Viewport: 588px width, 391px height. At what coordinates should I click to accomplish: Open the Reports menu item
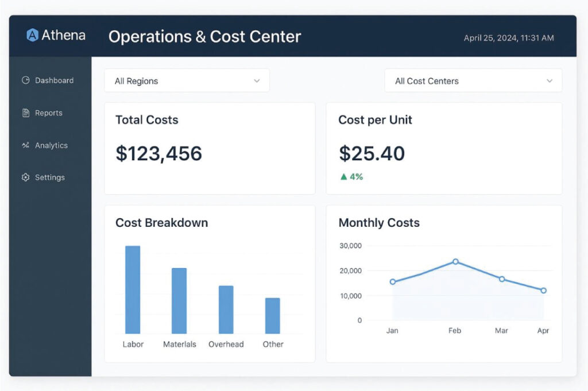[x=48, y=113]
